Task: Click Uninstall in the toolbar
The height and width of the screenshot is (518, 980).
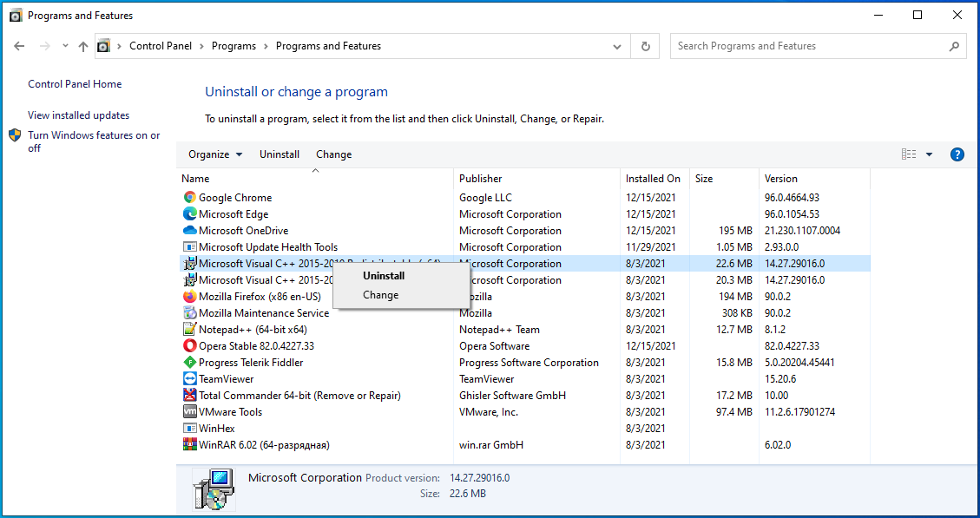Action: click(x=280, y=154)
